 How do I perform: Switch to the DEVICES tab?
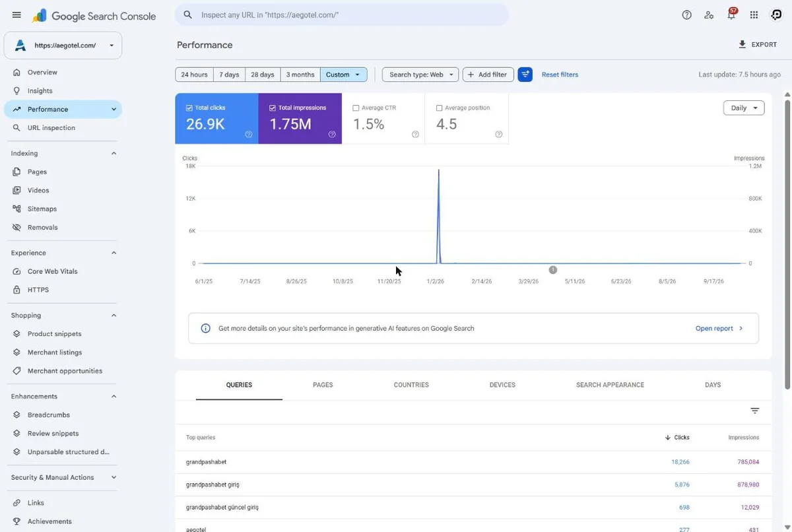502,385
